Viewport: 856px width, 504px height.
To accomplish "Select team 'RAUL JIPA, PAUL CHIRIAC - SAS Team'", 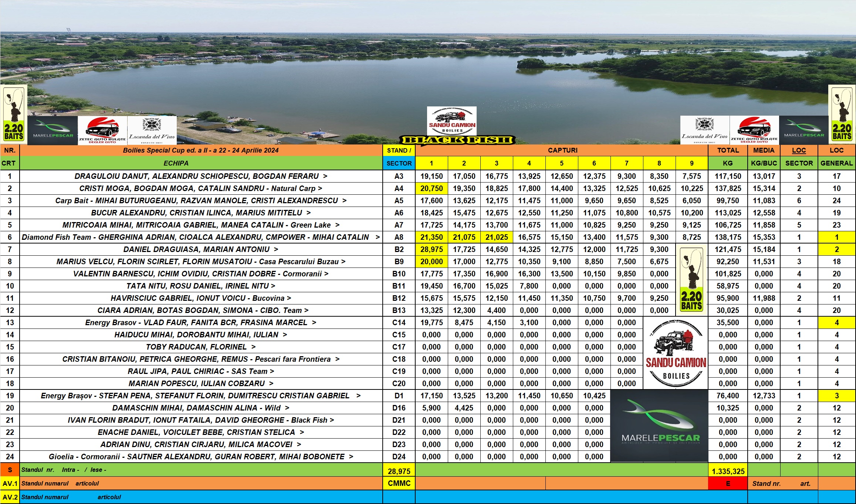I will click(x=201, y=371).
